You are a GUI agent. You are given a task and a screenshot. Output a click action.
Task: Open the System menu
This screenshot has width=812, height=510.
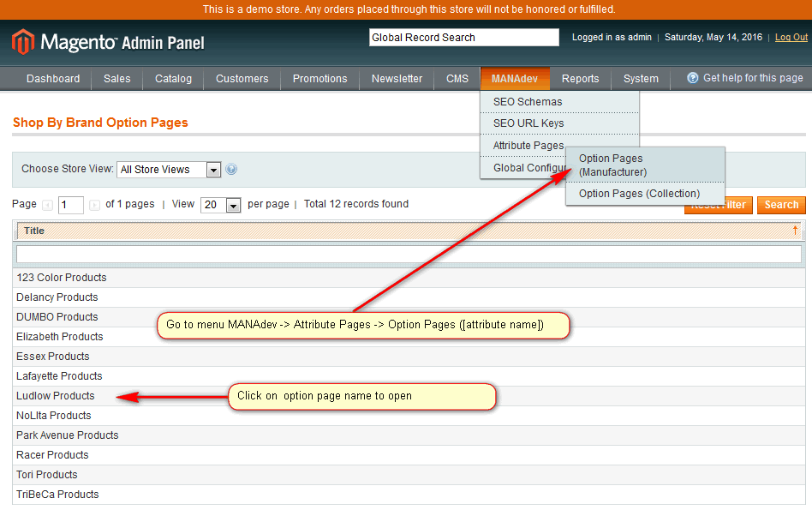point(641,79)
